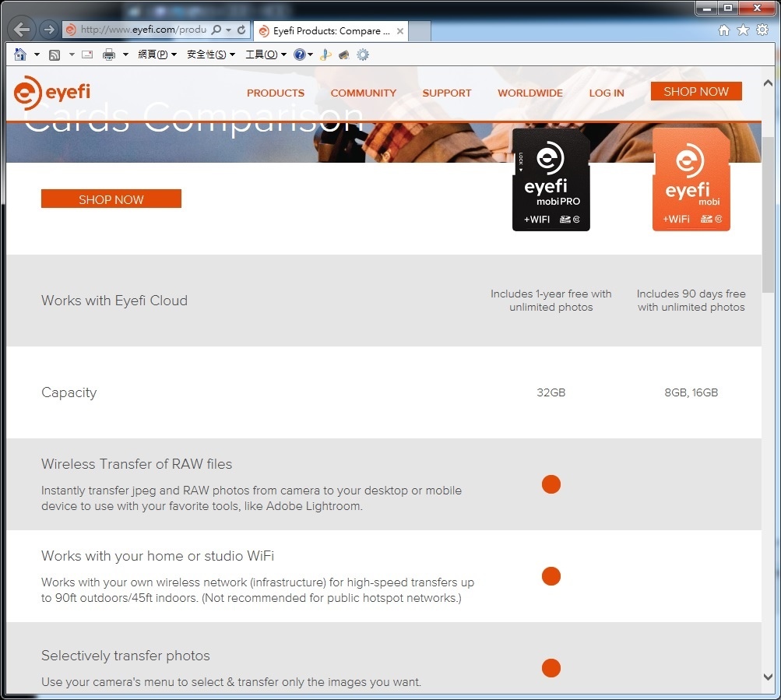Click the '8GB, 16GB' capacity value
781x700 pixels.
click(x=691, y=392)
